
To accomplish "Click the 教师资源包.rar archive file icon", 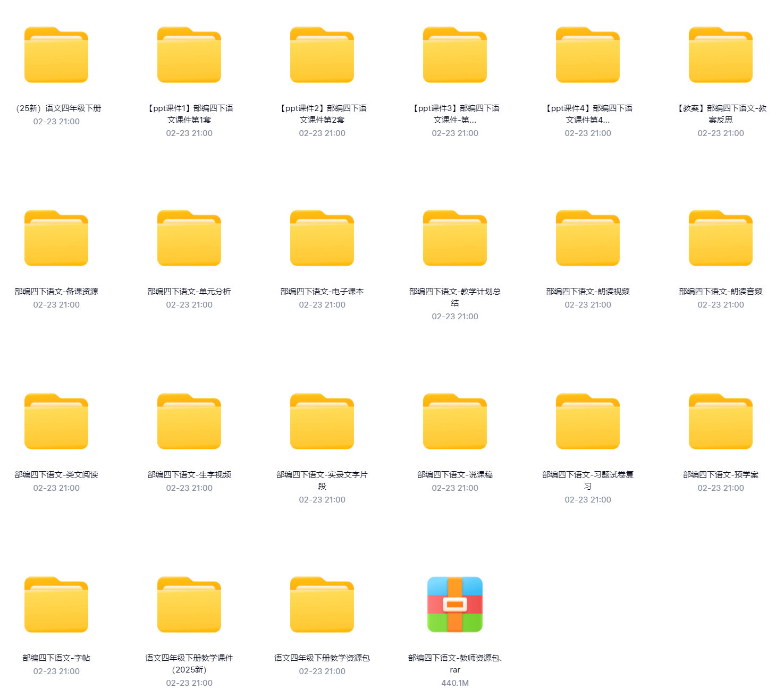I will [x=455, y=605].
